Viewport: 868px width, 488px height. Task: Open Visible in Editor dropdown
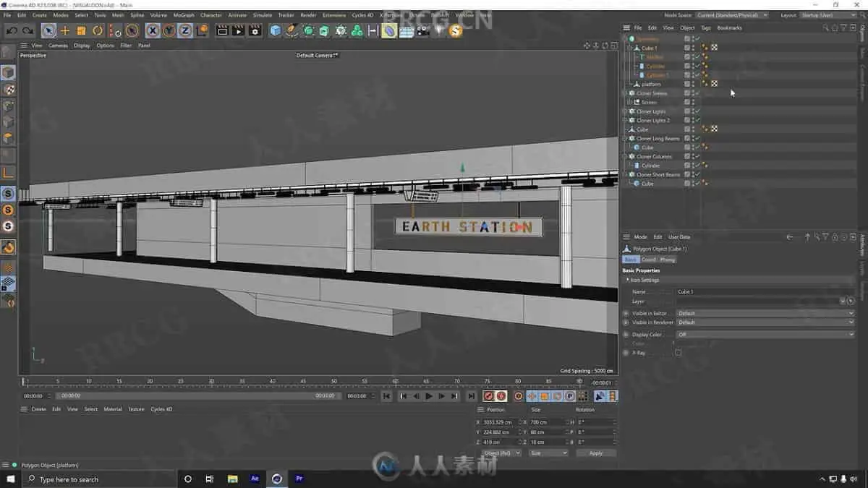coord(765,313)
